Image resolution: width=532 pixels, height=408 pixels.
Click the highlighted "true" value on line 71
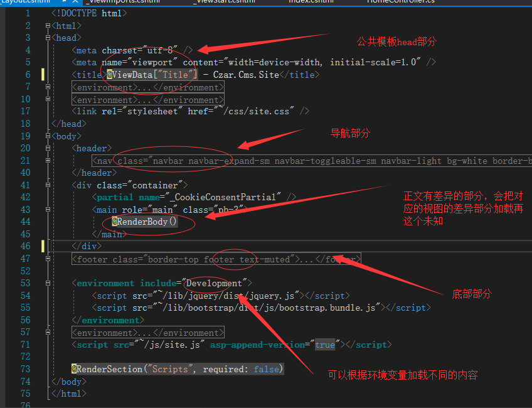(325, 345)
